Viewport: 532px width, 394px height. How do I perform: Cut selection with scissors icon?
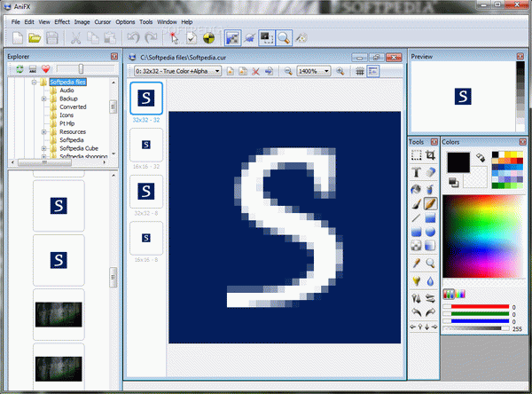tap(75, 37)
